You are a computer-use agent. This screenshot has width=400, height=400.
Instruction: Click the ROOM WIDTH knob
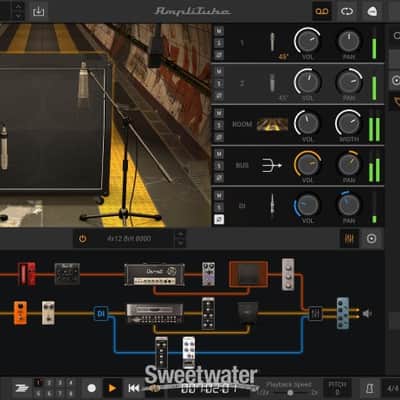pos(348,123)
